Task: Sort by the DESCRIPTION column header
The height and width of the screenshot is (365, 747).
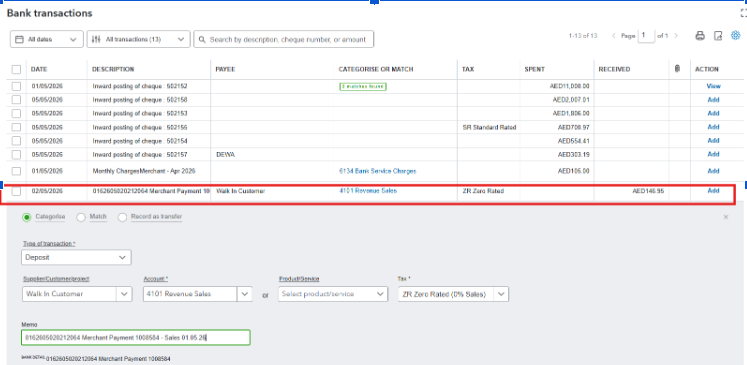Action: pos(113,70)
